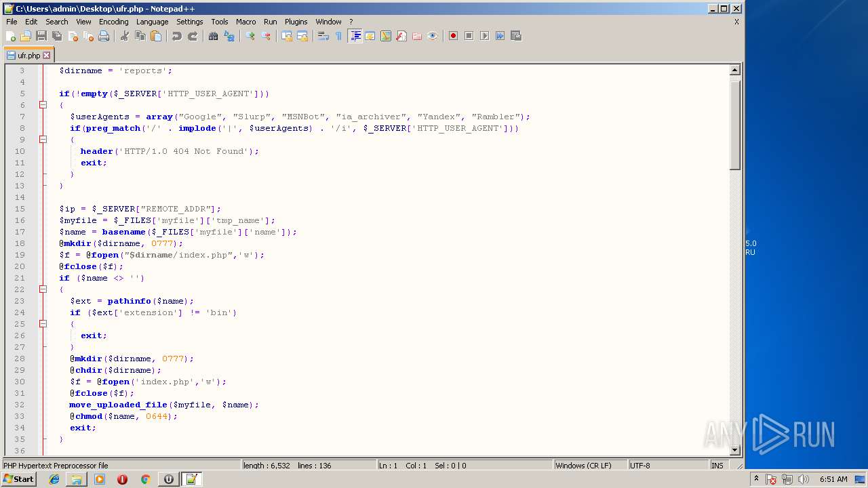Click PHP Hypertext Preprocessor file status text
Screen dimensions: 868x488
tap(56, 466)
